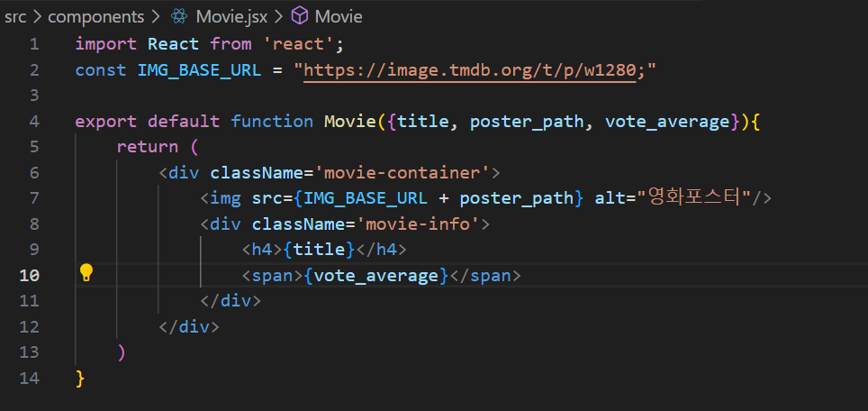The image size is (868, 411).
Task: Click the 'movie-container' class string
Action: [402, 173]
